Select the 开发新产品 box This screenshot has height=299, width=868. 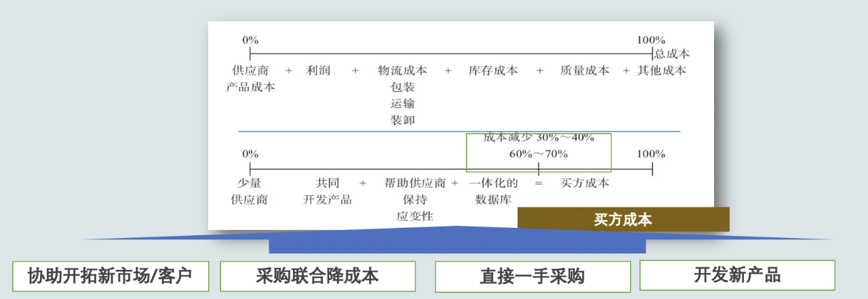click(x=737, y=275)
